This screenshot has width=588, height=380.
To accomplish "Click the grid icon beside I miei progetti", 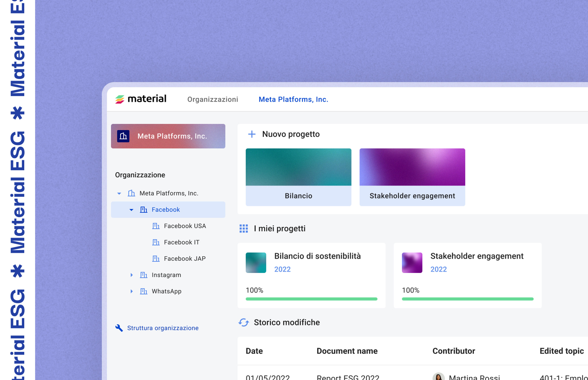I will click(243, 228).
